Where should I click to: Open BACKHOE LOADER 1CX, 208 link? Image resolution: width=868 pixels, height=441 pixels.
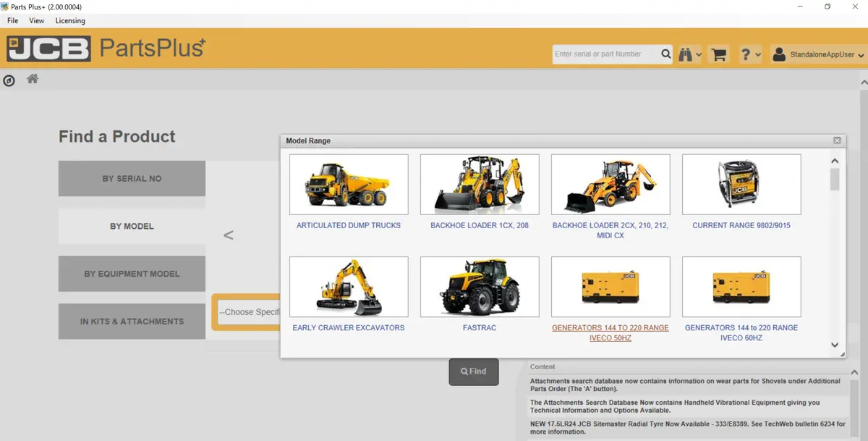click(480, 225)
